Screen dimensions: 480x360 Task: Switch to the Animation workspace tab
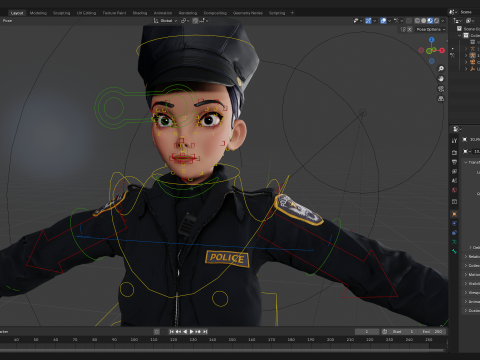163,13
